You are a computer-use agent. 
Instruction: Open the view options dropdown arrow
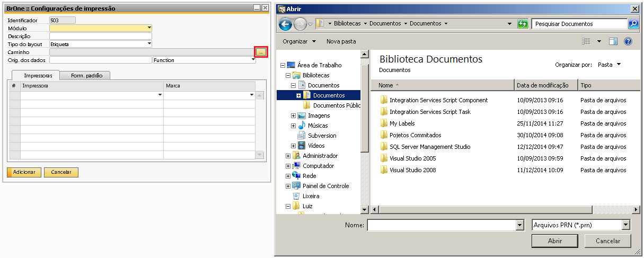[599, 41]
